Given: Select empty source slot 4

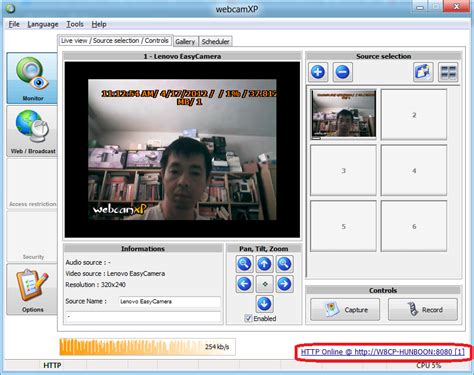Looking at the screenshot, I should click(x=414, y=170).
